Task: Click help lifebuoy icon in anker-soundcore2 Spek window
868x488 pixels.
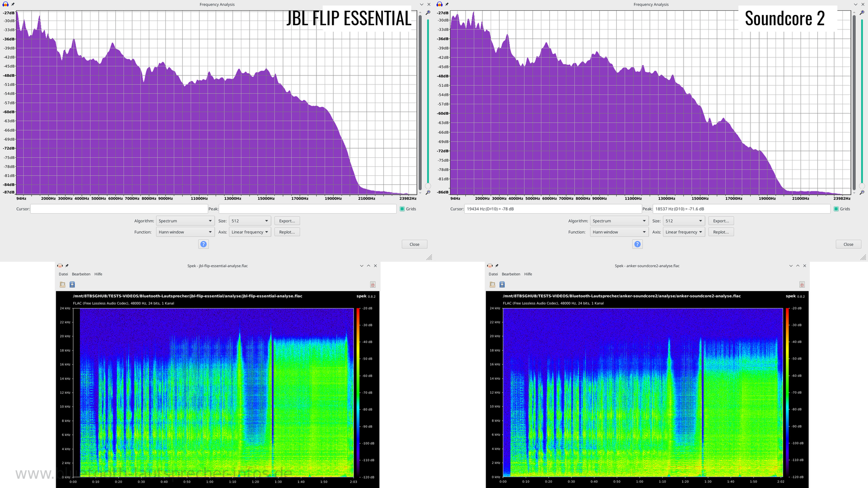Action: (802, 284)
